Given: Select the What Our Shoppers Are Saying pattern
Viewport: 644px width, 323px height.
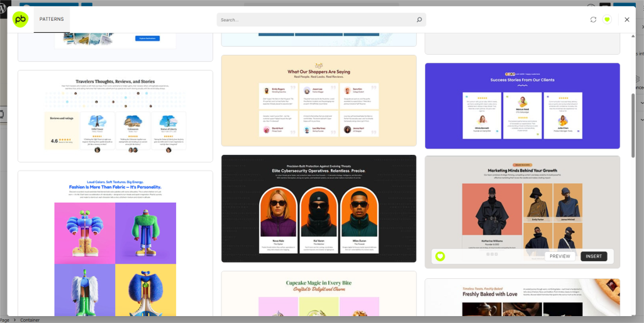Looking at the screenshot, I should [x=318, y=101].
